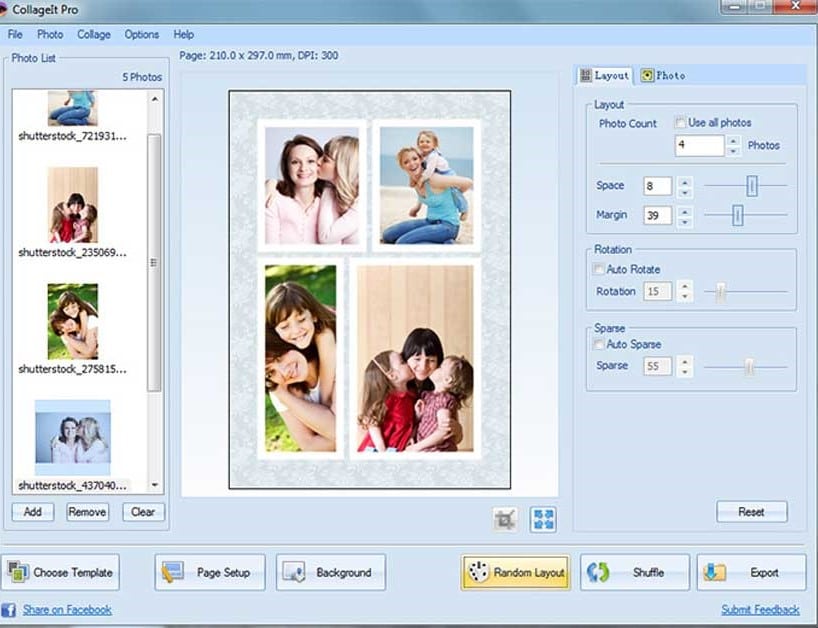Viewport: 818px width, 628px height.
Task: Increase the Margin value with the up arrow
Action: pyautogui.click(x=684, y=211)
